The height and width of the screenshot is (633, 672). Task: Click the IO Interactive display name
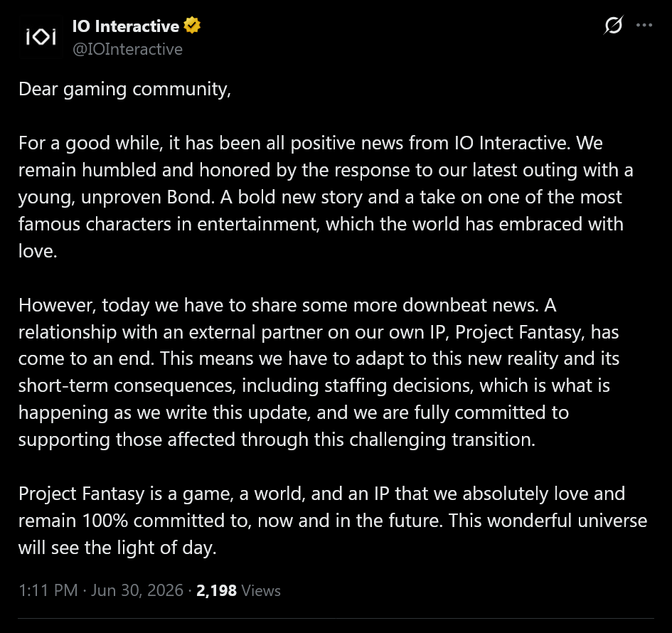126,26
